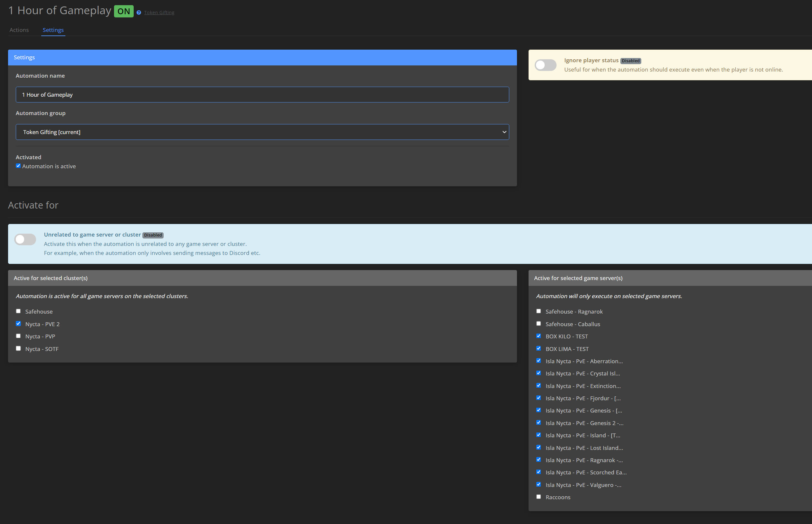Check the Raccoons server checkbox
Viewport: 812px width, 524px height.
(x=539, y=496)
